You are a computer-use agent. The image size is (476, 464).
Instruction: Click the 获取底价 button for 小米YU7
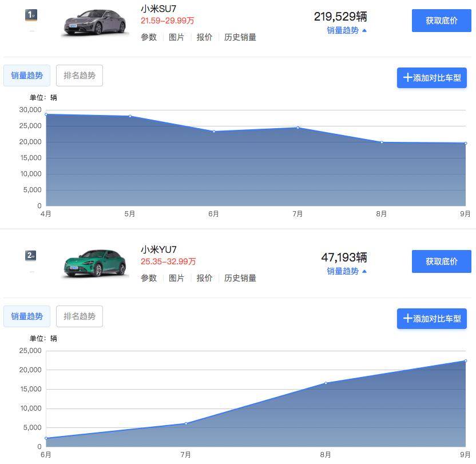click(x=441, y=261)
